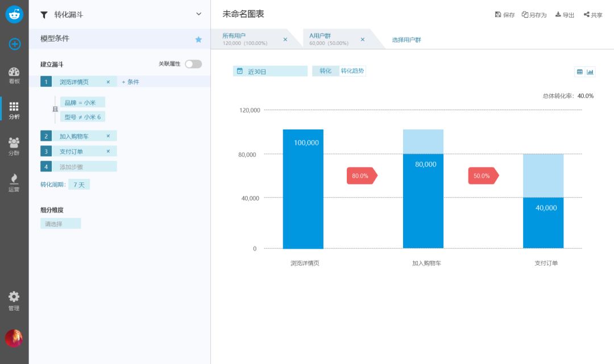Click the + 条件 add condition link
The height and width of the screenshot is (364, 614).
click(130, 82)
